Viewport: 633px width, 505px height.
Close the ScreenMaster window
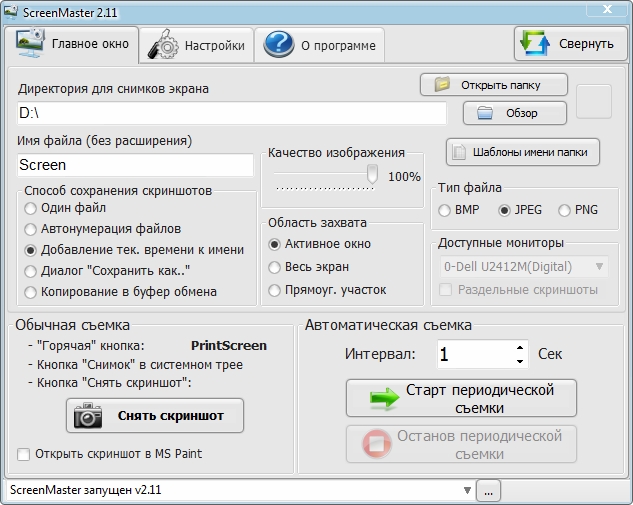click(607, 9)
